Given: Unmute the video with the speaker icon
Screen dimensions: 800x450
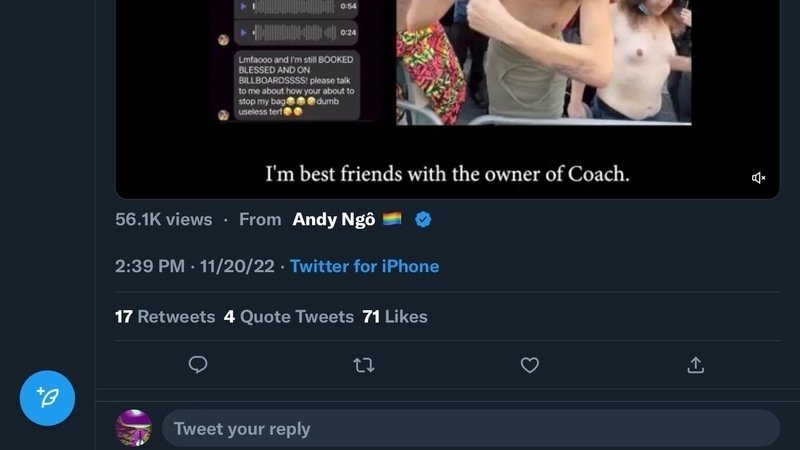Looking at the screenshot, I should [758, 178].
